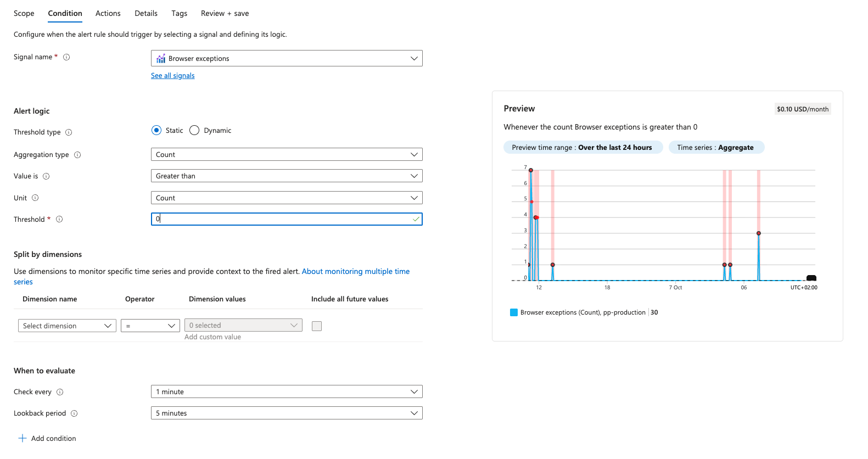Click the info icon beside Value is

46,176
